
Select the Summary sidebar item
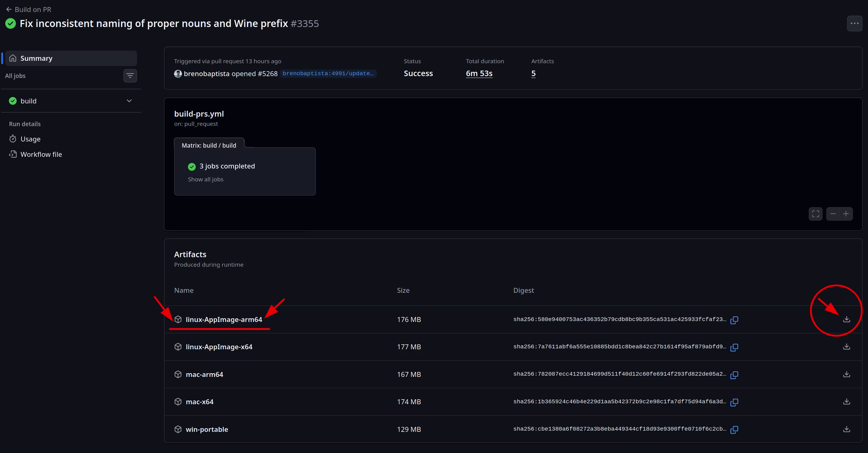click(x=36, y=58)
